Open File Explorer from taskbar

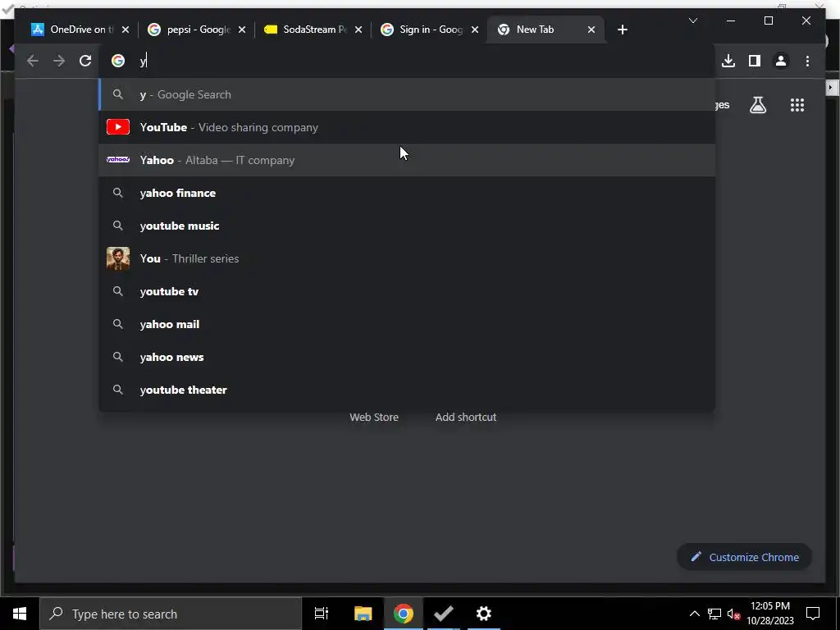[363, 614]
